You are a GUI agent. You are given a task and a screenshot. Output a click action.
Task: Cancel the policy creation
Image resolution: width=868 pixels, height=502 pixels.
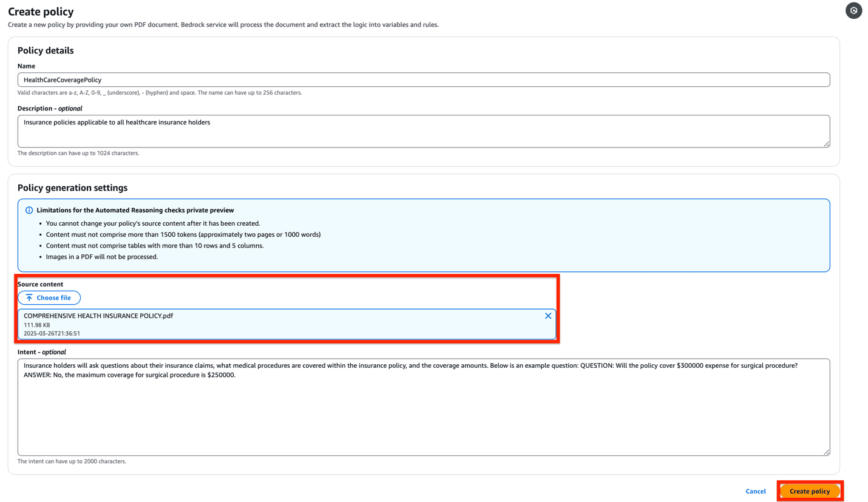[x=755, y=491]
